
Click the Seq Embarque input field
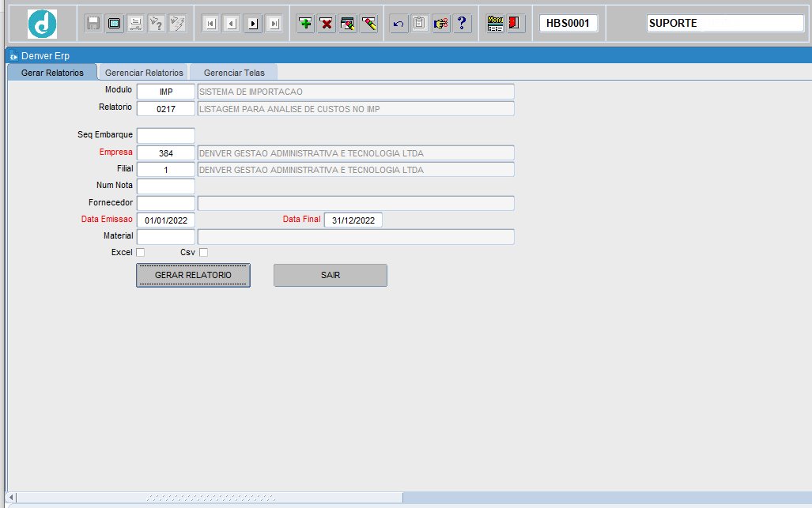point(166,136)
